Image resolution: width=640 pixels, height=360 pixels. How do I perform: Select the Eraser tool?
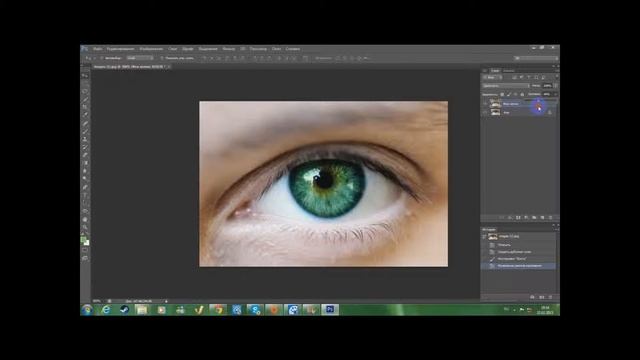[85, 155]
